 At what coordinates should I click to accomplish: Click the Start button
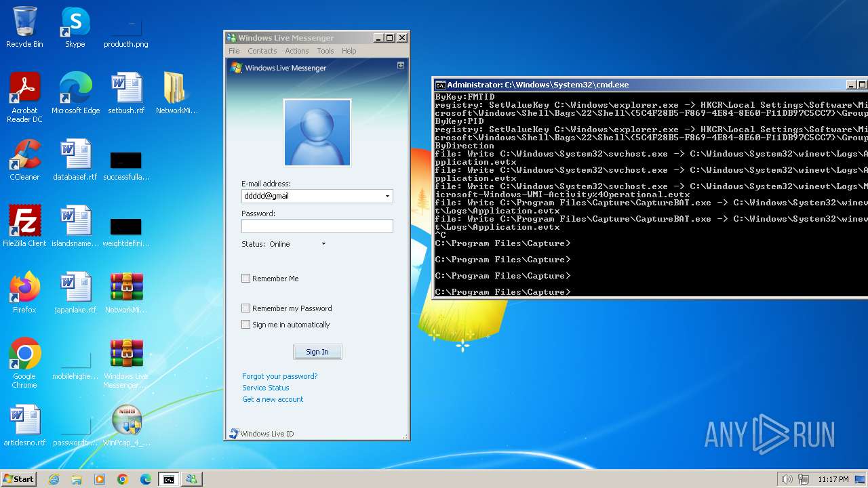click(x=18, y=479)
